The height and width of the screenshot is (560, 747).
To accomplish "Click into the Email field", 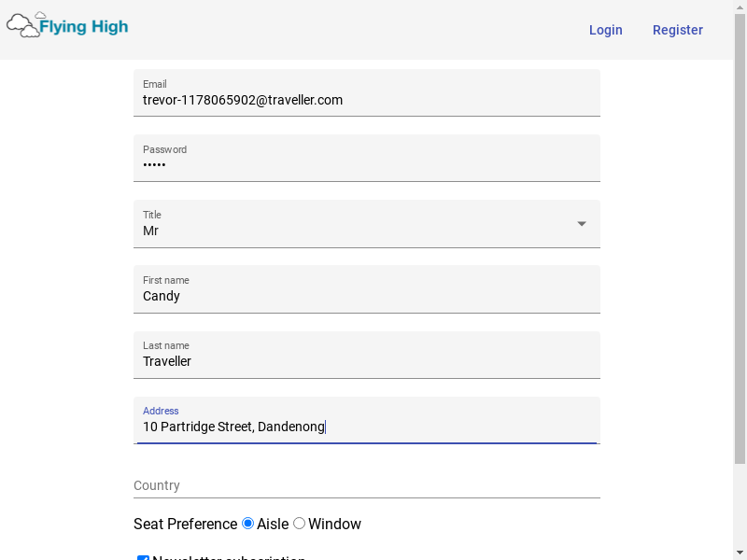I will click(x=366, y=100).
